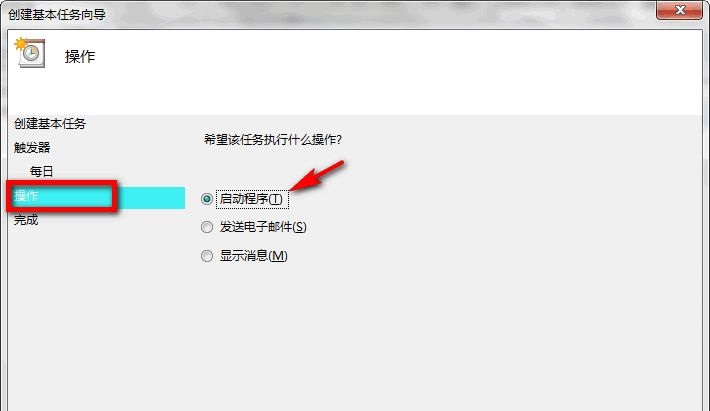The height and width of the screenshot is (411, 710).
Task: Go to the 创建基本任务 wizard step
Action: click(x=50, y=124)
